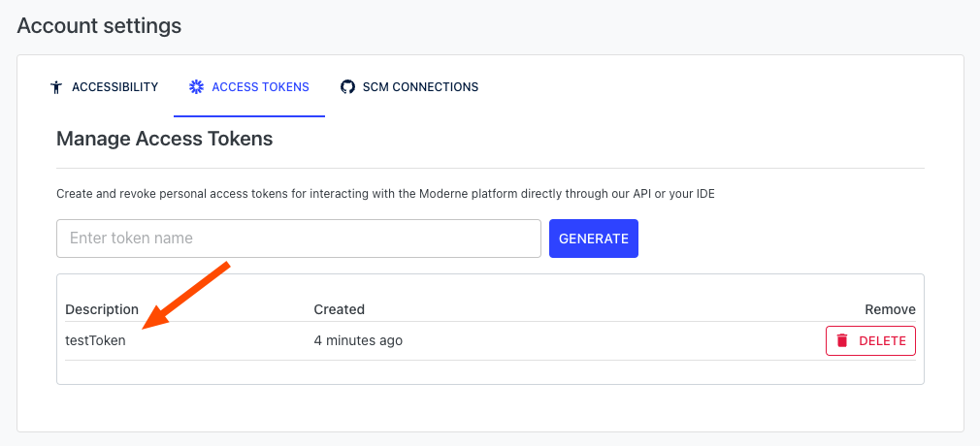980x446 pixels.
Task: Select the testToken description cell
Action: [95, 340]
